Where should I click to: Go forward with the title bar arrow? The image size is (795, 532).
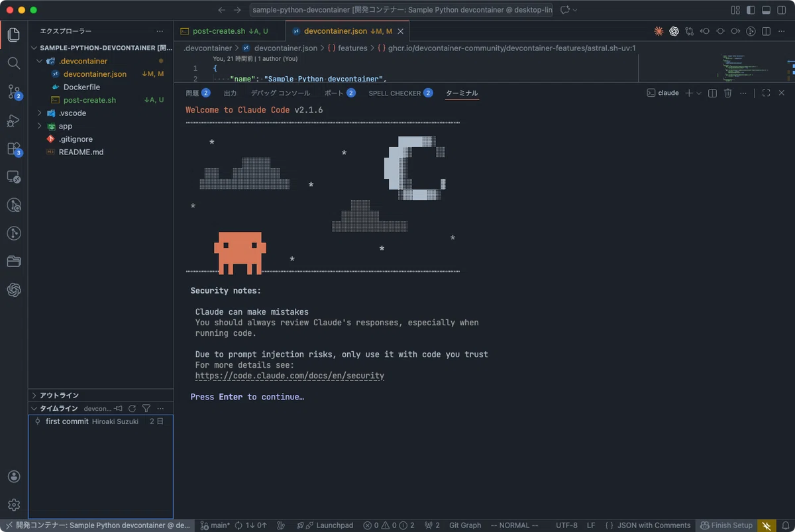(x=238, y=10)
